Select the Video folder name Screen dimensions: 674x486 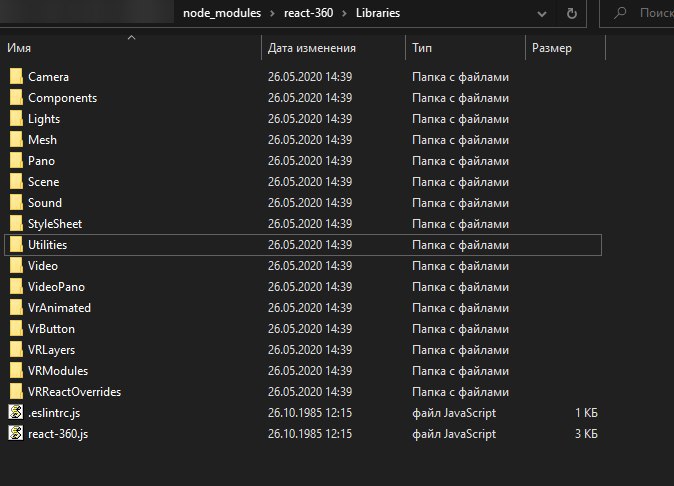coord(43,266)
